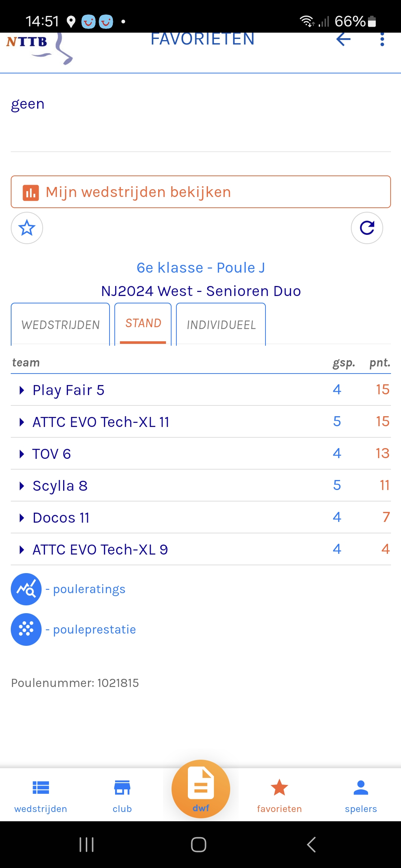The height and width of the screenshot is (868, 401).
Task: Tap the back arrow in header
Action: pos(343,39)
